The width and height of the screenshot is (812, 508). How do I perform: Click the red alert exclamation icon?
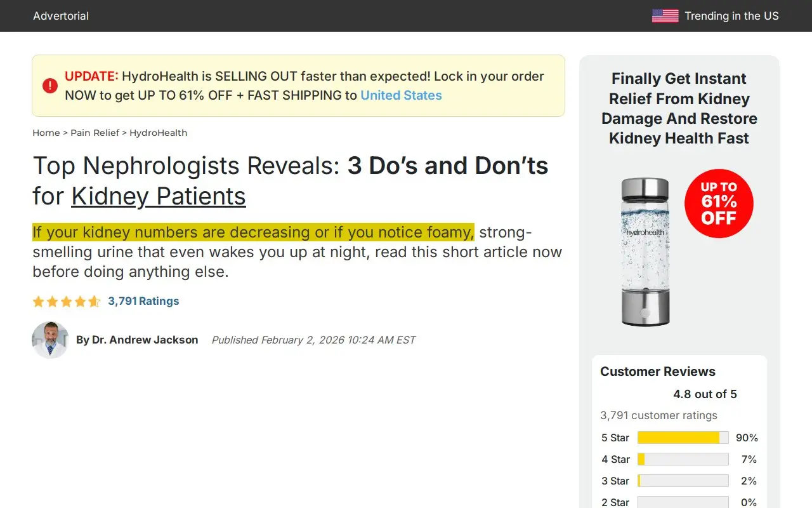(x=50, y=86)
